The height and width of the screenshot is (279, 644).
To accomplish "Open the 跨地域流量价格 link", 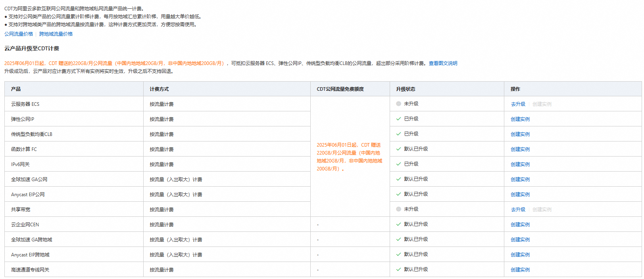I will tap(56, 34).
